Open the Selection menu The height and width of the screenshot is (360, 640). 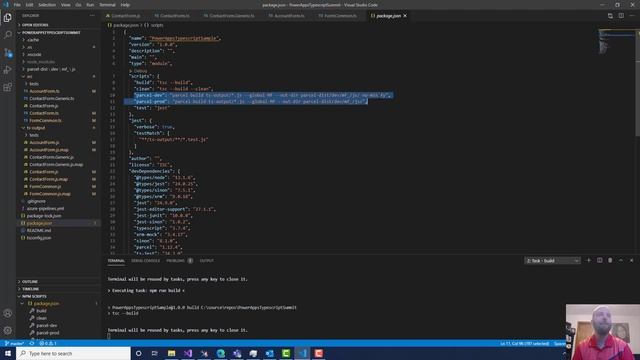click(x=47, y=5)
